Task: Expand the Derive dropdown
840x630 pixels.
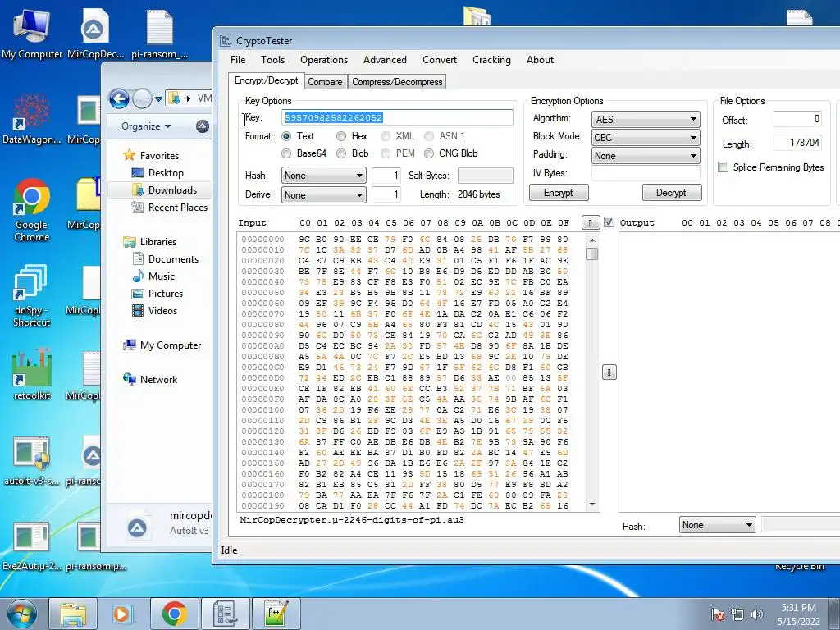Action: coord(323,194)
